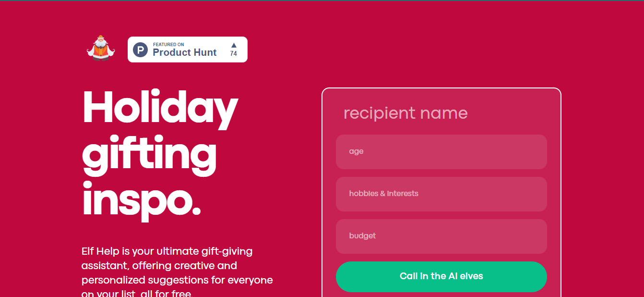This screenshot has width=644, height=297.
Task: Focus the recipient name field
Action: coord(441,113)
